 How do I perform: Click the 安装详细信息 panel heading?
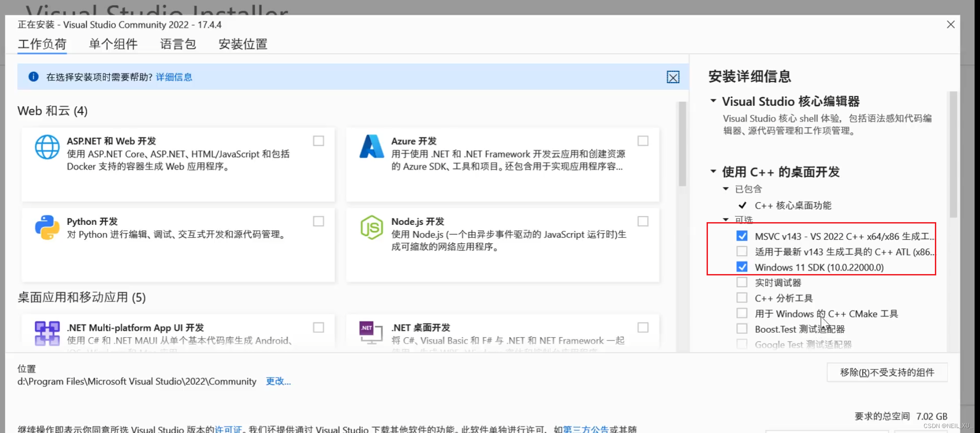[x=750, y=77]
